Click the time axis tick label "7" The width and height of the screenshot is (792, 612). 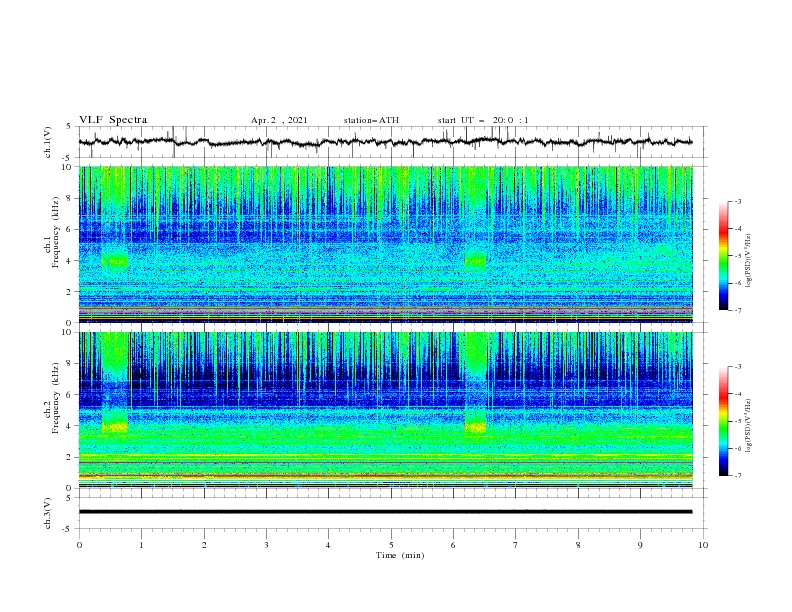[516, 545]
